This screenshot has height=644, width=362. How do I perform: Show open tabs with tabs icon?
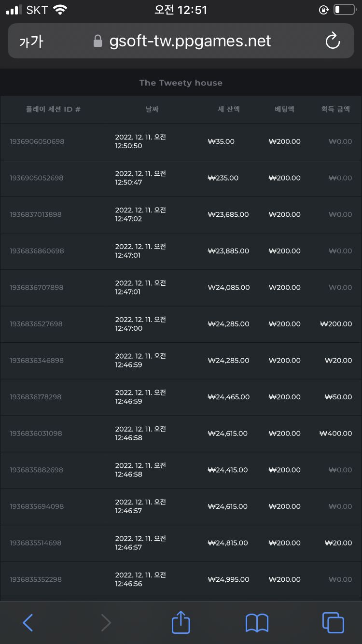click(333, 622)
